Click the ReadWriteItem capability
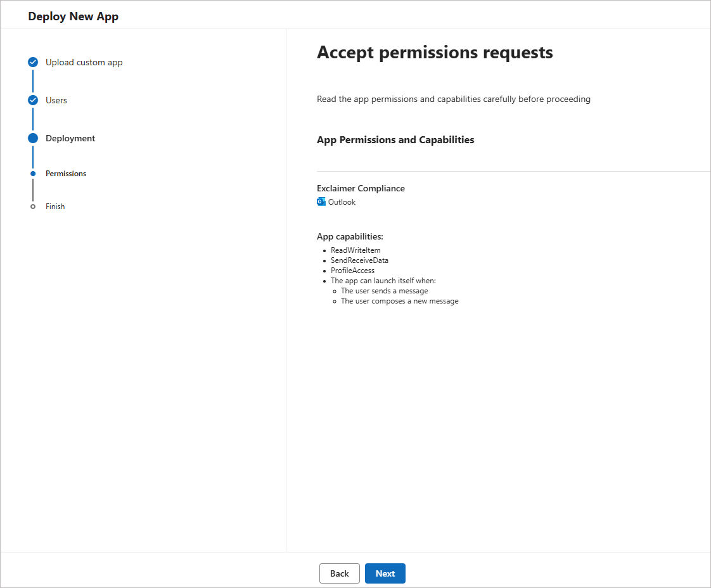The image size is (711, 588). (355, 250)
